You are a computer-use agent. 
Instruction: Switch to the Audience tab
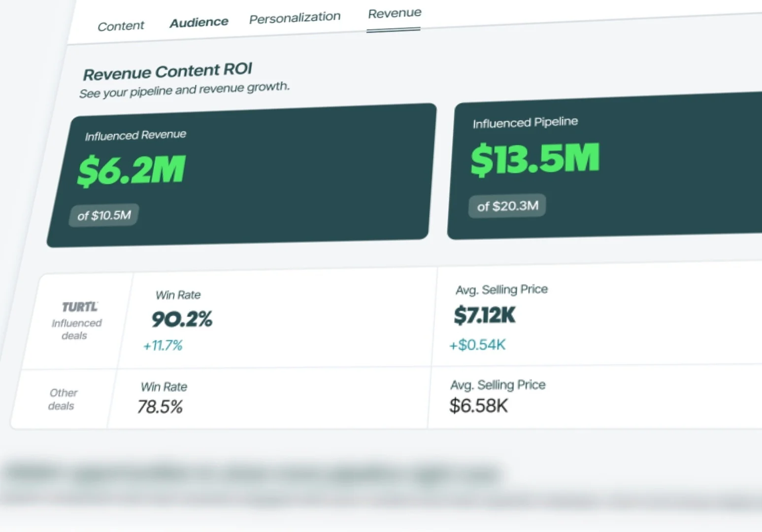(199, 22)
